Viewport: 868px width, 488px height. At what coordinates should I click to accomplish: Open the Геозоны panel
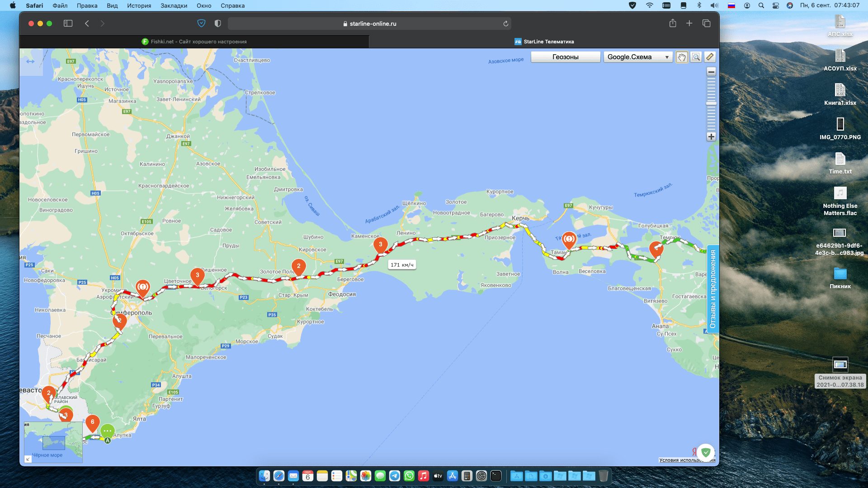pyautogui.click(x=566, y=57)
